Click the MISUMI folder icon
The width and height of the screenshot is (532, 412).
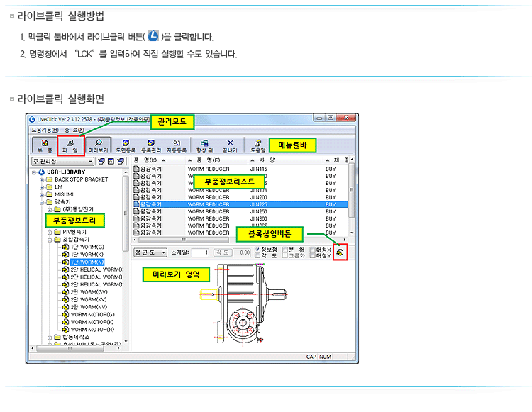pyautogui.click(x=50, y=194)
